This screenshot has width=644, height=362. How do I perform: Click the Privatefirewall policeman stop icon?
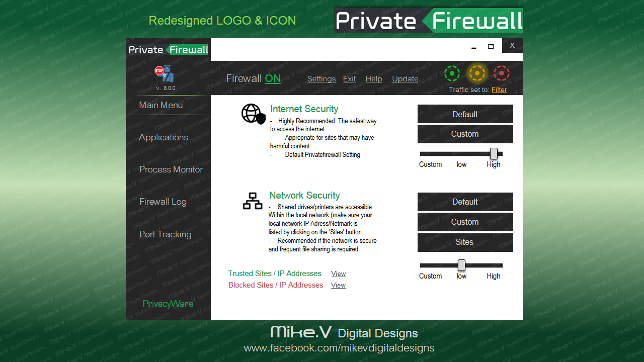(x=164, y=73)
